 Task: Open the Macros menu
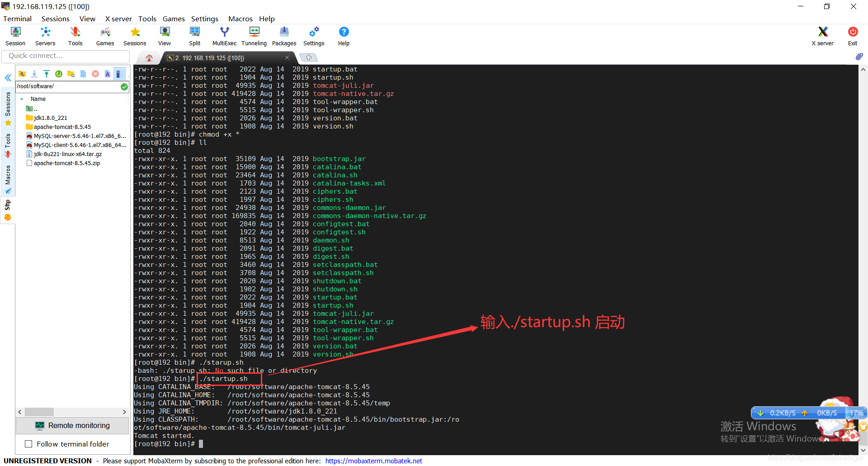point(241,19)
